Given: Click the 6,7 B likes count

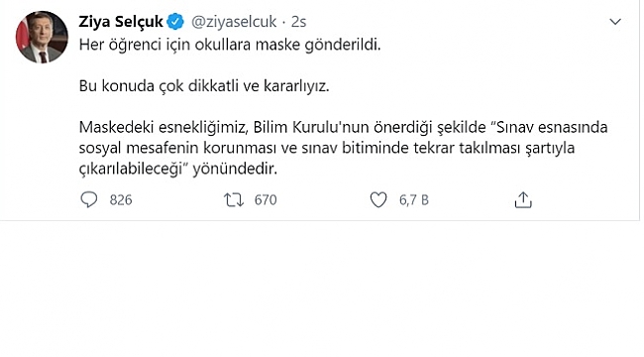Looking at the screenshot, I should tap(414, 200).
